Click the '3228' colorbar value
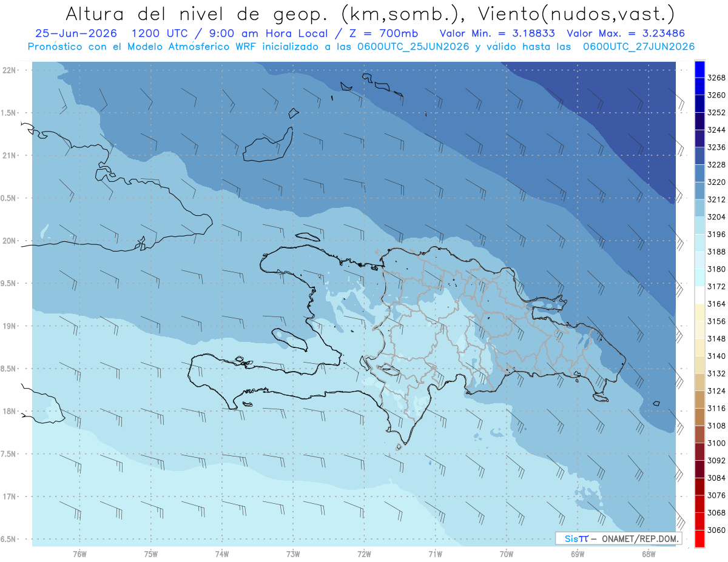This screenshot has width=728, height=562. tap(716, 165)
